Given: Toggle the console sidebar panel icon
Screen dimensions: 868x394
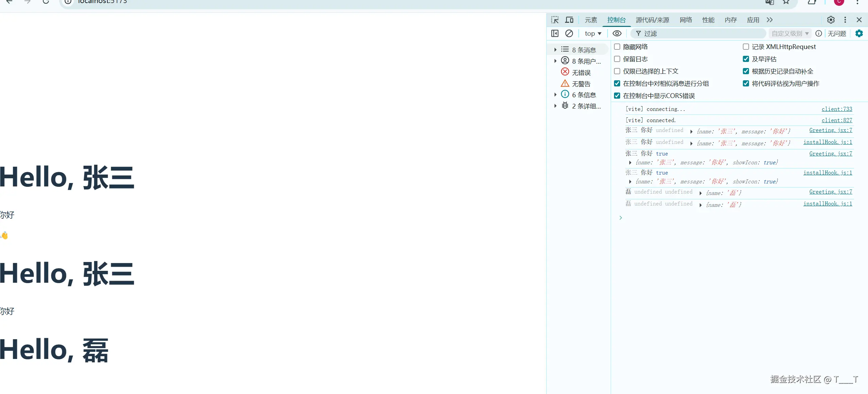Looking at the screenshot, I should click(x=555, y=33).
